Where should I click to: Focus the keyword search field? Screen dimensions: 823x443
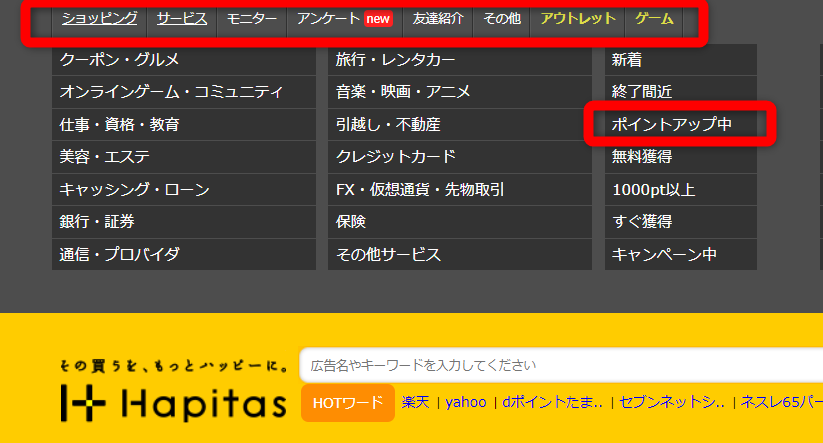click(x=561, y=365)
